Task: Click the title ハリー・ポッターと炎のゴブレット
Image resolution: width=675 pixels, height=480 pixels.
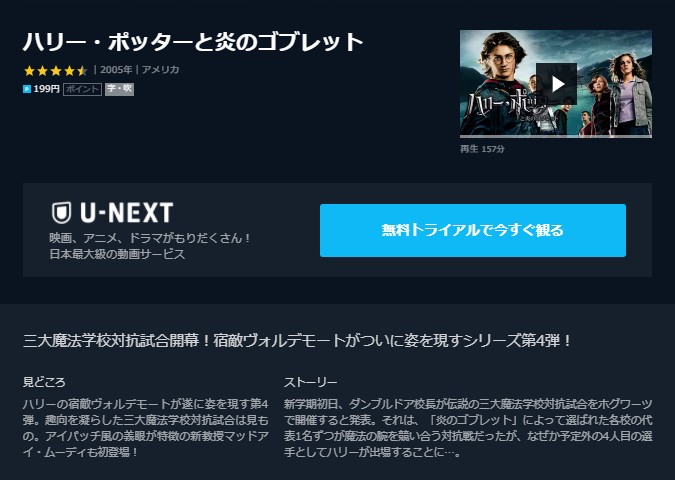Action: (x=193, y=43)
